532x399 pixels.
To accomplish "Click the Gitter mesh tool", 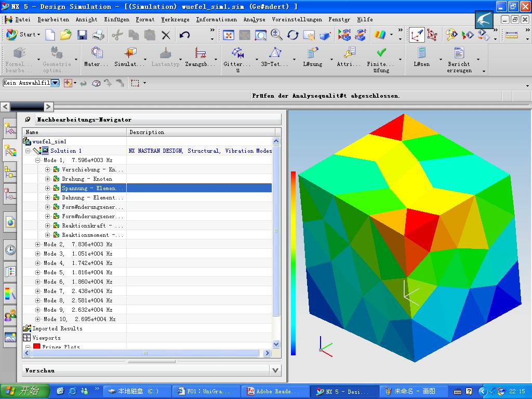I will (237, 60).
